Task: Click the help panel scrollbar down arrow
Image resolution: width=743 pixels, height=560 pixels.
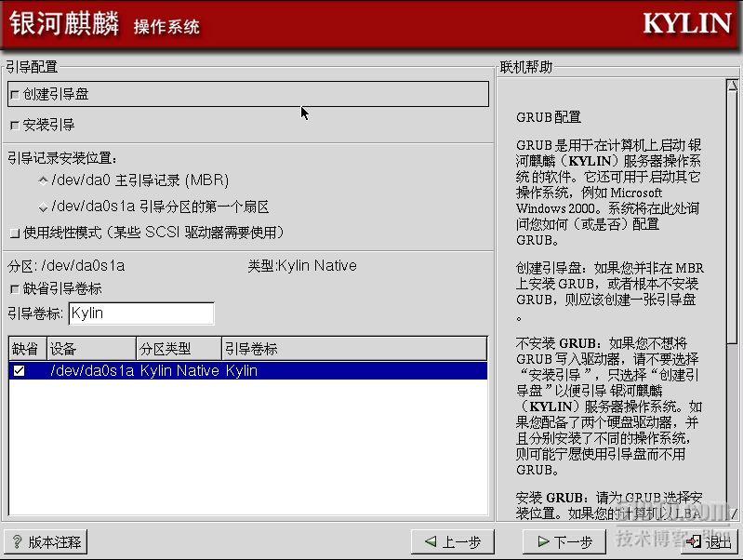Action: coord(734,514)
